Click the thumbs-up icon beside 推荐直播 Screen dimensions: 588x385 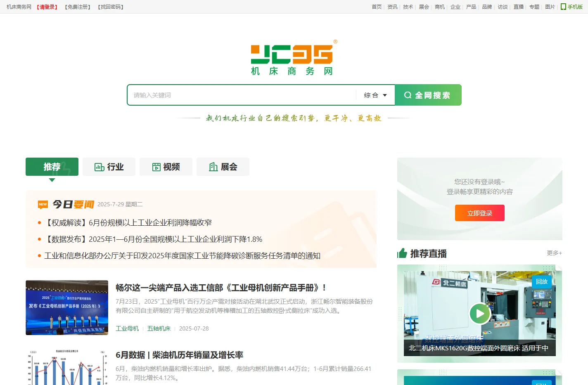point(402,253)
